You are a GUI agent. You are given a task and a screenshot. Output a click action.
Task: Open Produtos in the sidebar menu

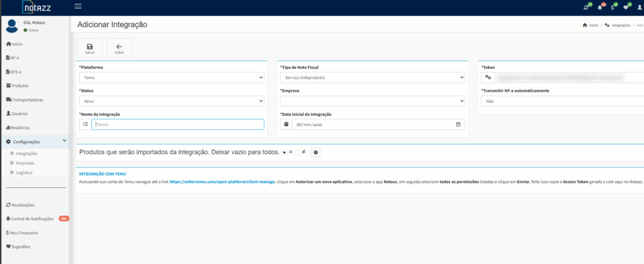point(19,86)
